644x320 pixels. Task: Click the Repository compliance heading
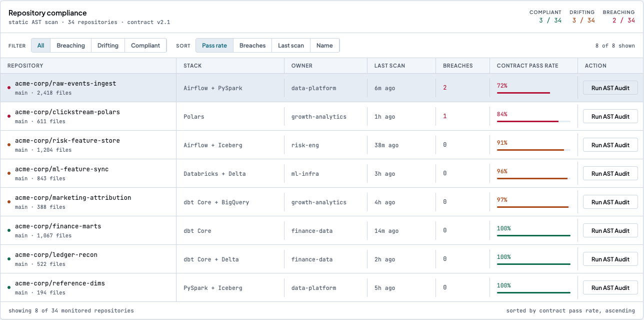47,13
